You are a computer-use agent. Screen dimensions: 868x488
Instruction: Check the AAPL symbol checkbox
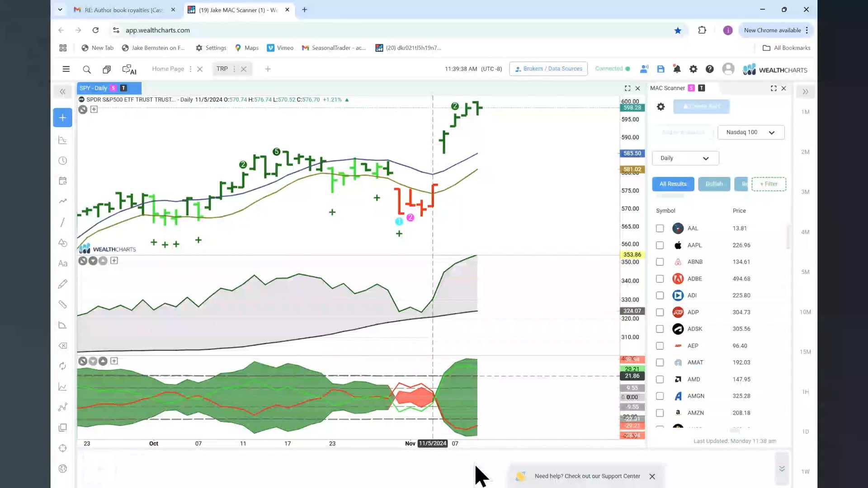point(660,245)
